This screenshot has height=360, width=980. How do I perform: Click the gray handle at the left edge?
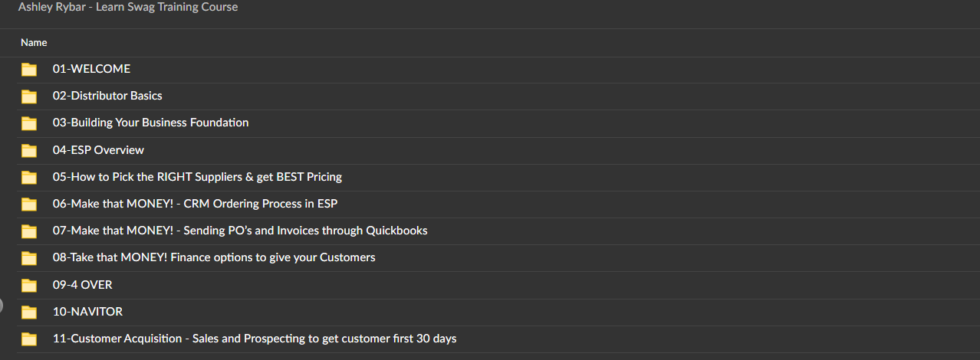[2, 307]
